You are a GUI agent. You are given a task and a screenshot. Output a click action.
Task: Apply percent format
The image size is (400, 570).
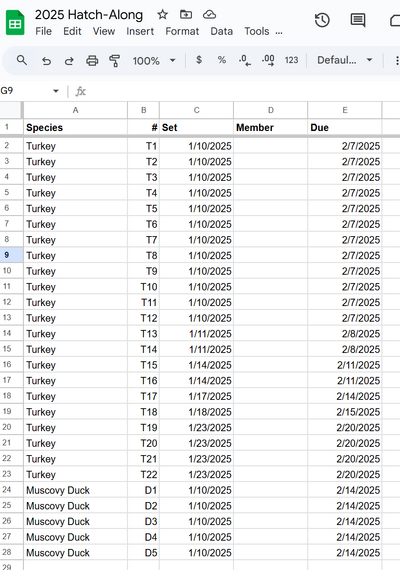point(221,60)
